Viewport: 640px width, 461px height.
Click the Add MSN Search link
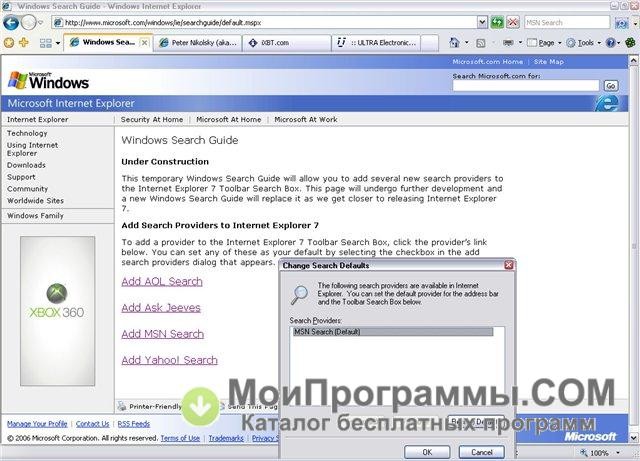tap(162, 334)
